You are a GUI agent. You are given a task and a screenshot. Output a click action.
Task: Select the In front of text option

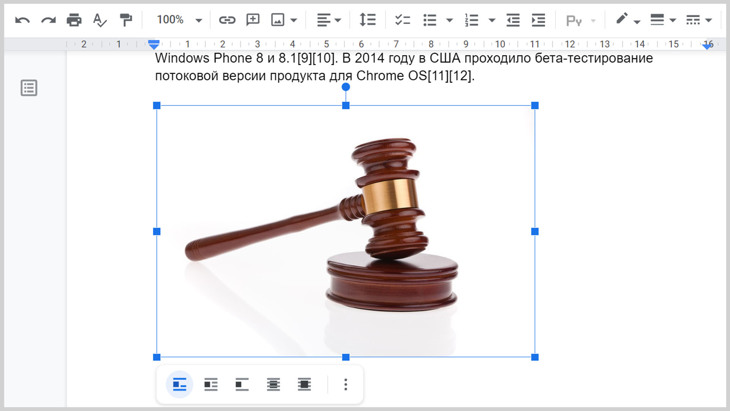click(304, 384)
